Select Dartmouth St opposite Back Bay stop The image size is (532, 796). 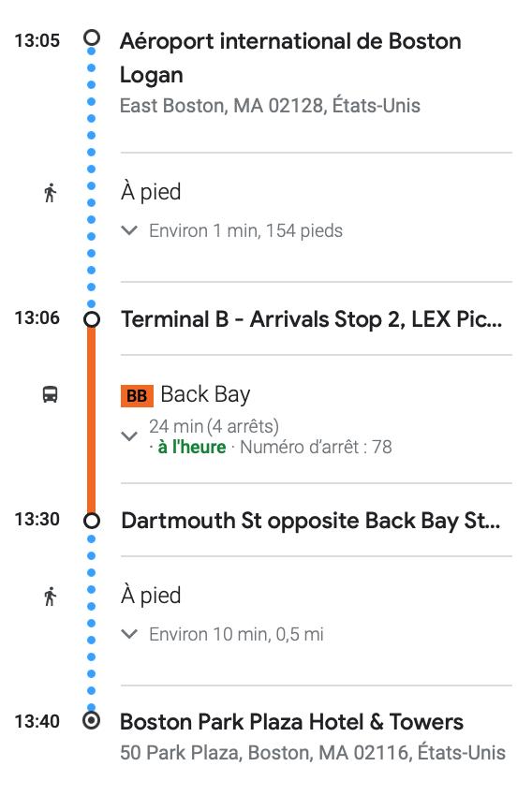click(311, 521)
